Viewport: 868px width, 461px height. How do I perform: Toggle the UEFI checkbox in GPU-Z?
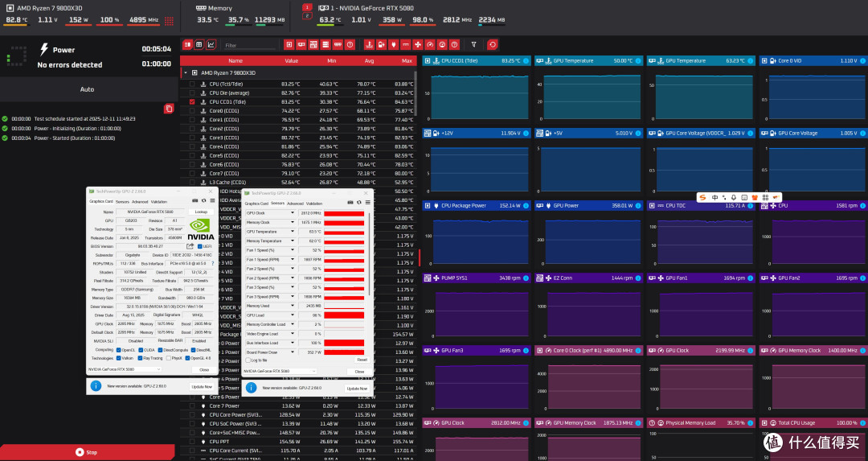(x=200, y=246)
